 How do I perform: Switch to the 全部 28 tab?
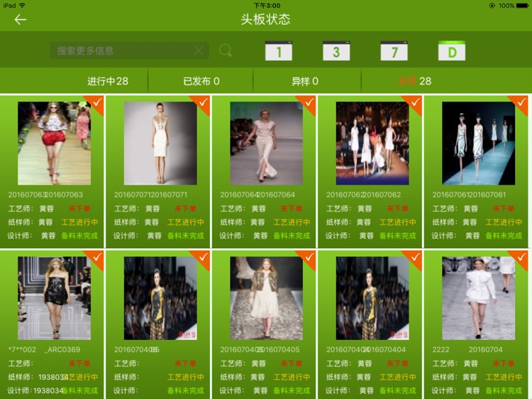pyautogui.click(x=415, y=81)
